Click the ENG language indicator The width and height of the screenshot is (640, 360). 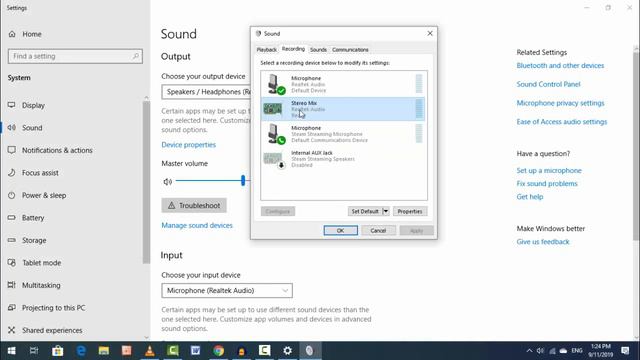tap(577, 351)
